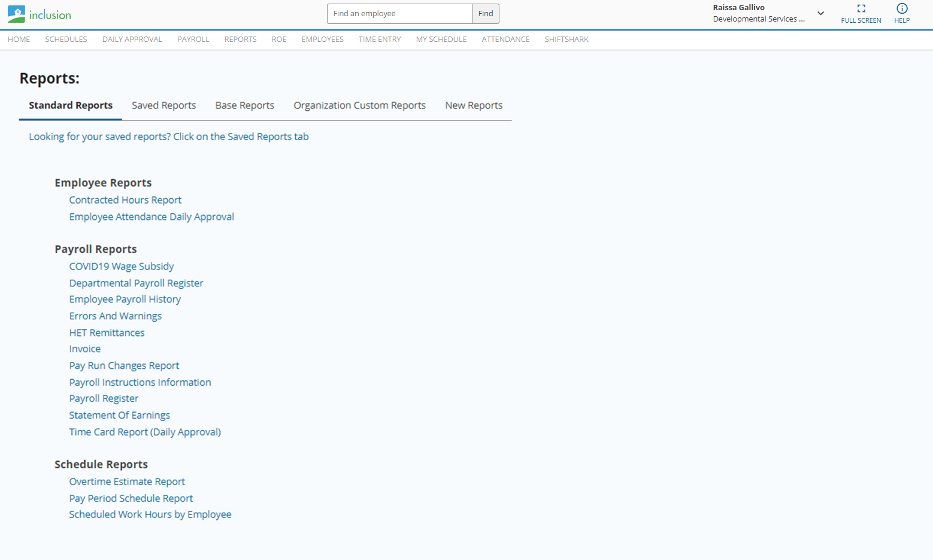Open Pay Period Schedule Report

click(x=131, y=498)
